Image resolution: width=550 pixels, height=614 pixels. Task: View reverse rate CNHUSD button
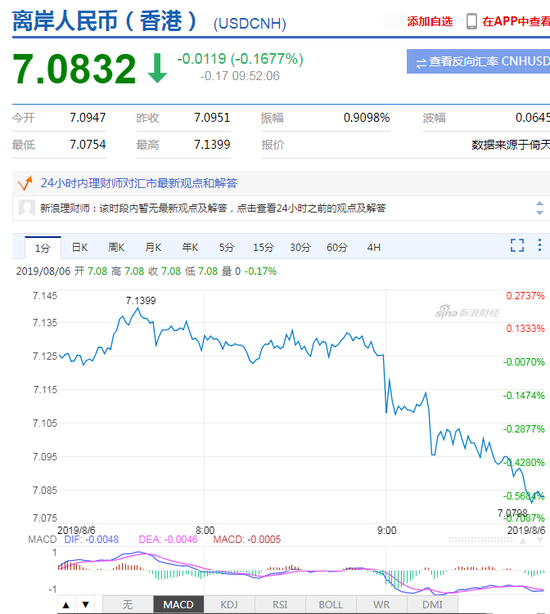(x=478, y=61)
